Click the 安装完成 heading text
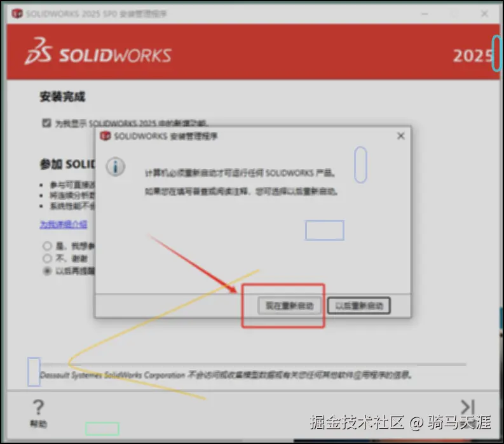 (x=62, y=97)
